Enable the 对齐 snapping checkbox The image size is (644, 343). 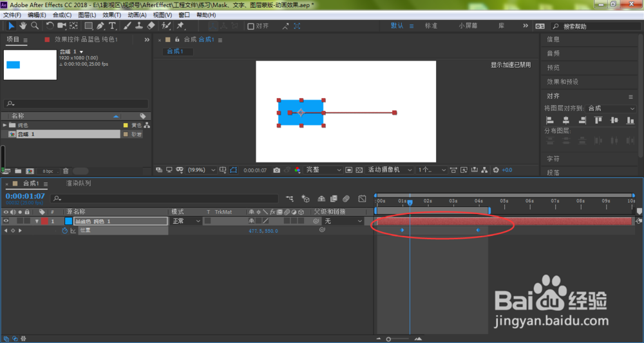[x=251, y=26]
